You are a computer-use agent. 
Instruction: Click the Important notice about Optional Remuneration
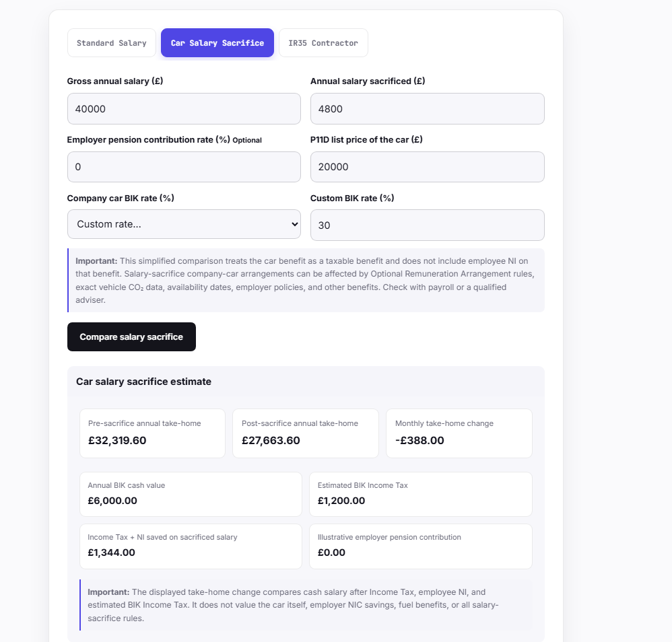point(306,281)
